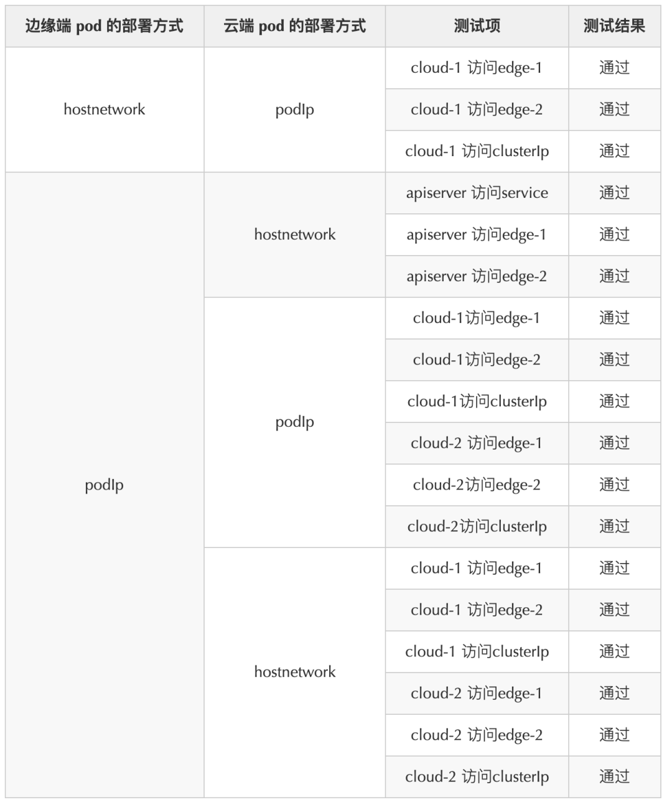Screen dimensions: 672x805
Task: Click 通过 result in the final table row
Action: coord(614,777)
